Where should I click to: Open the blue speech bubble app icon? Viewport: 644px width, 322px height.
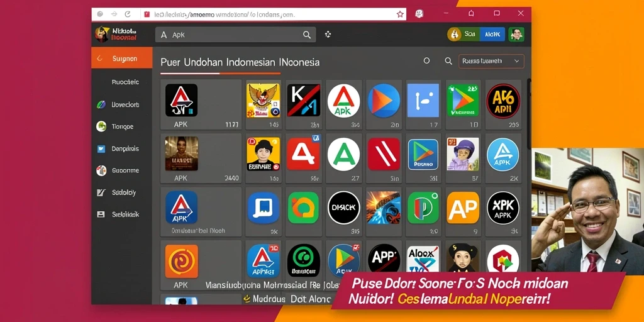point(264,208)
